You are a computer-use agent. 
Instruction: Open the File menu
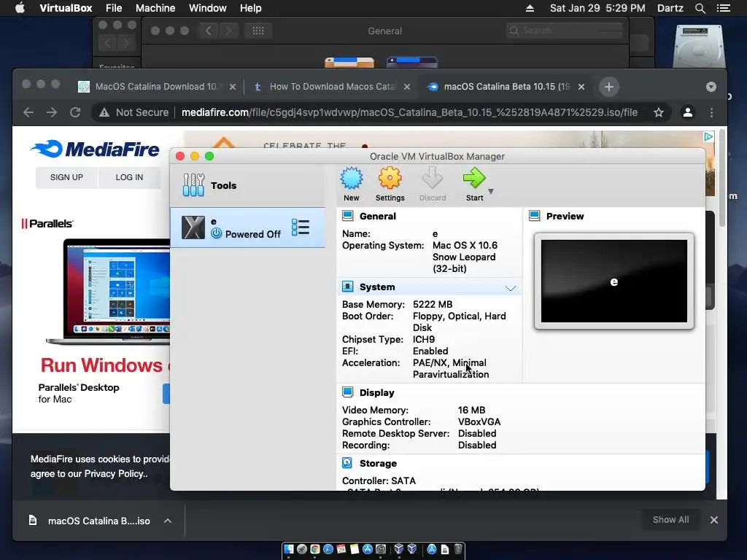114,8
